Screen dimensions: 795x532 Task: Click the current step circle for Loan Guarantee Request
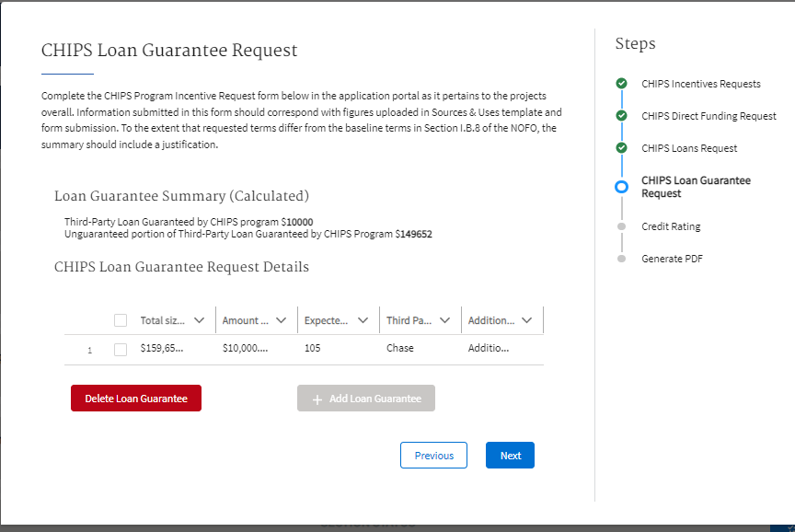[622, 187]
